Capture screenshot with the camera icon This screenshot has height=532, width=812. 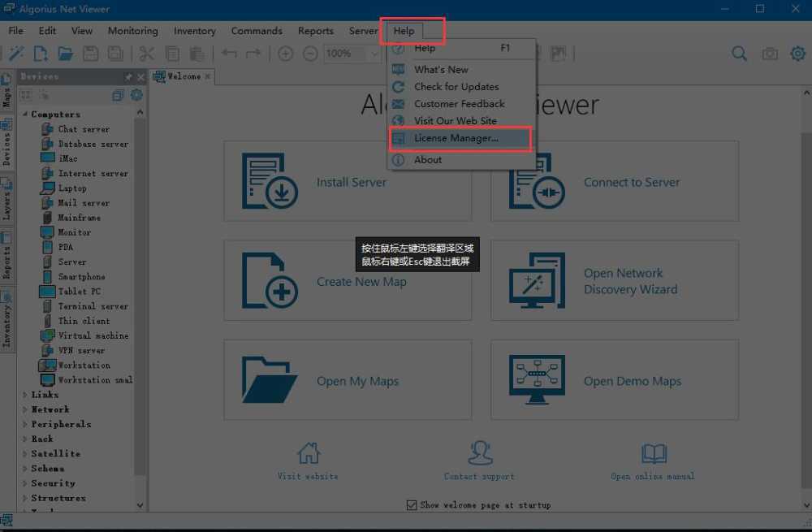(770, 53)
